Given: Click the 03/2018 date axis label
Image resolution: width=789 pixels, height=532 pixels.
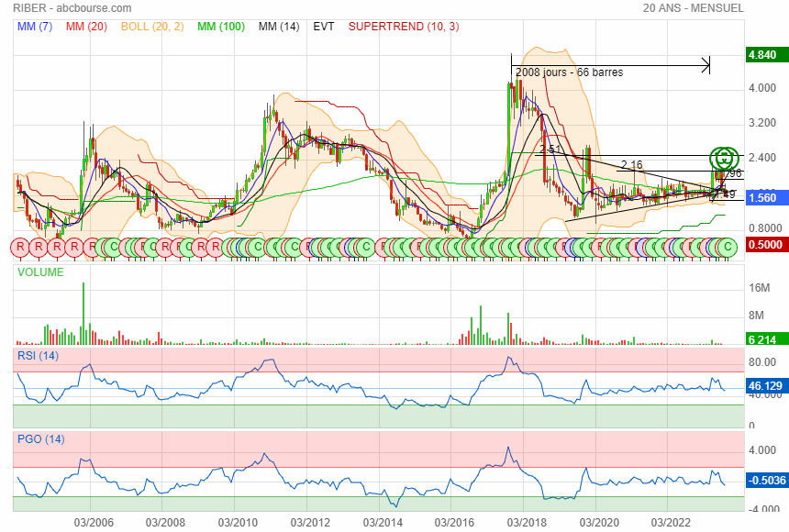Looking at the screenshot, I should pos(527,523).
